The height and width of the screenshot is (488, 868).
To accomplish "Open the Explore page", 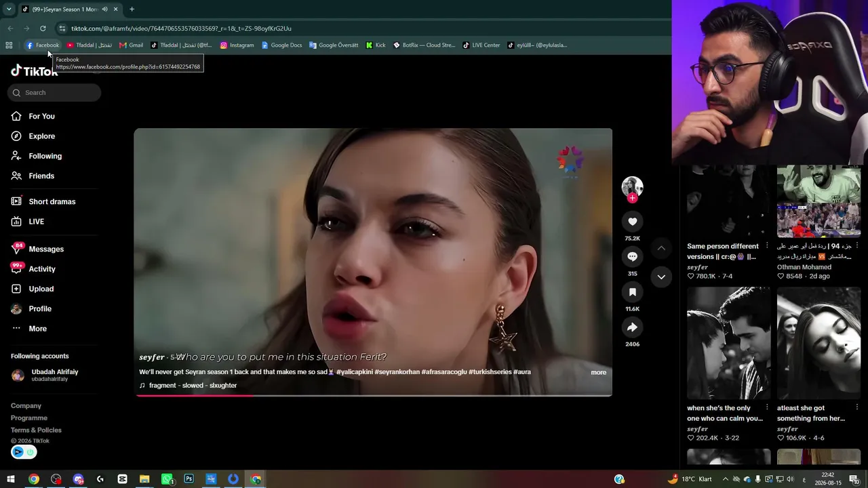I will tap(33, 136).
